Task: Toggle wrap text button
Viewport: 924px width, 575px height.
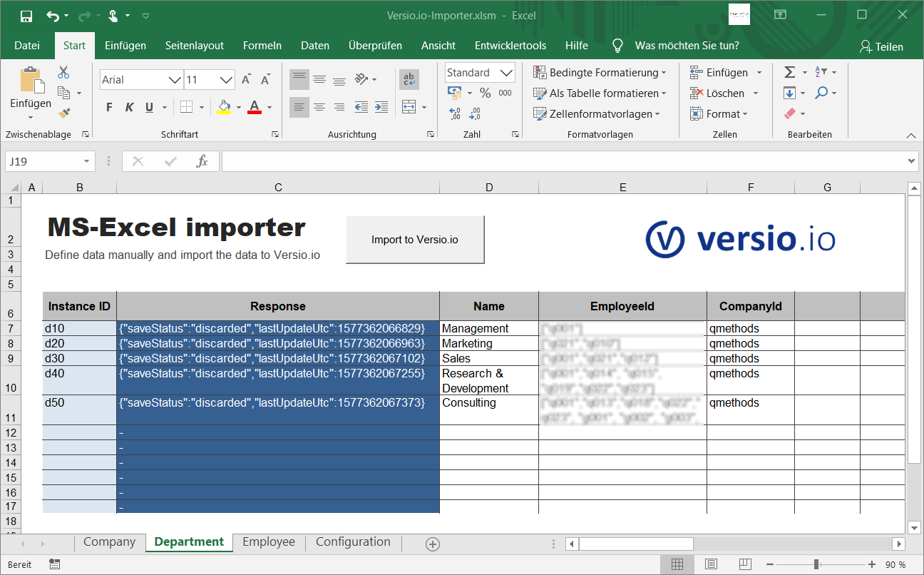Action: pyautogui.click(x=409, y=79)
